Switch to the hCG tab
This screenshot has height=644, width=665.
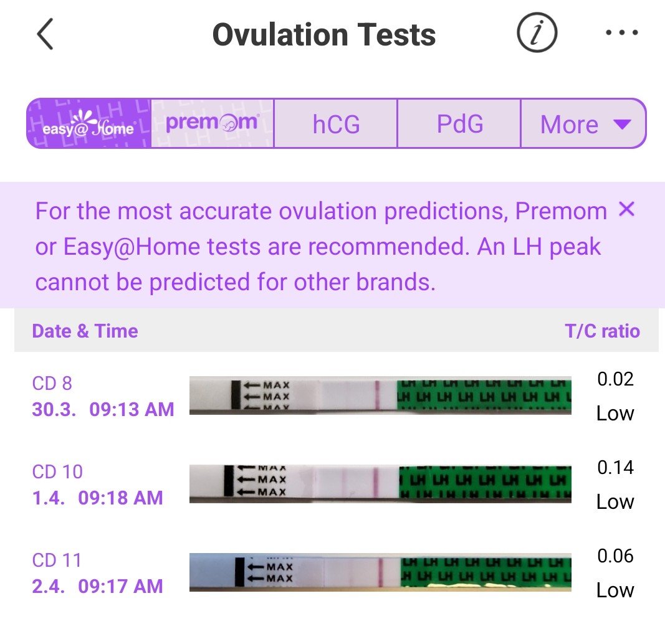coord(336,124)
